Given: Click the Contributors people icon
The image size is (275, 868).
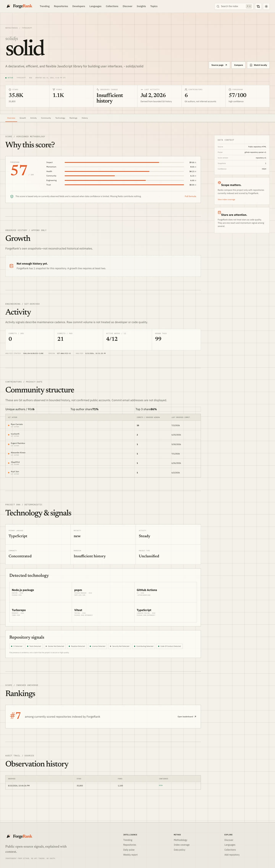Looking at the screenshot, I should click(x=186, y=90).
